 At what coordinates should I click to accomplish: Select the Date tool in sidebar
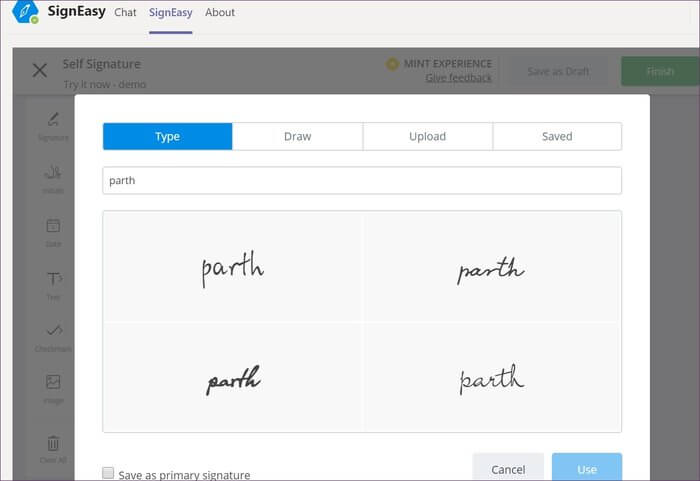(53, 232)
